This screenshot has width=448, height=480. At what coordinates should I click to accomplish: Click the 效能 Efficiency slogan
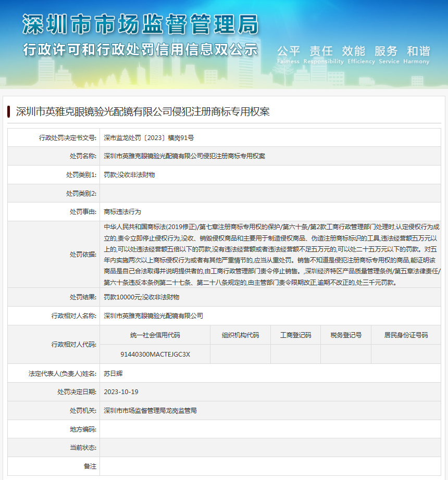click(x=361, y=55)
